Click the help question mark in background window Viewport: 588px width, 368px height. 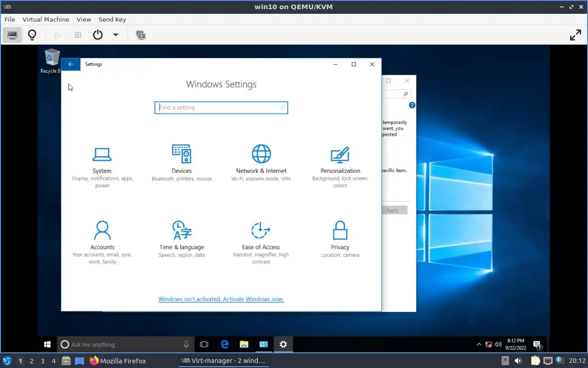pos(412,105)
